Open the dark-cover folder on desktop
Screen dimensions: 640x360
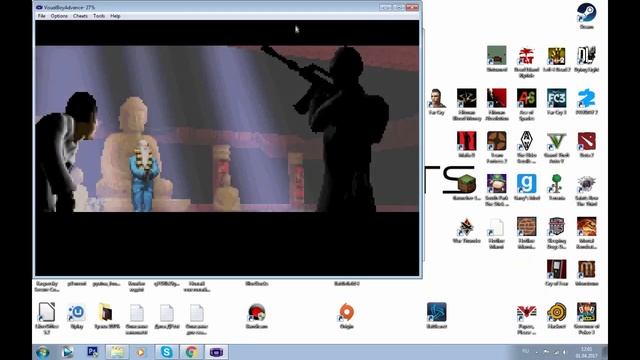(x=107, y=316)
